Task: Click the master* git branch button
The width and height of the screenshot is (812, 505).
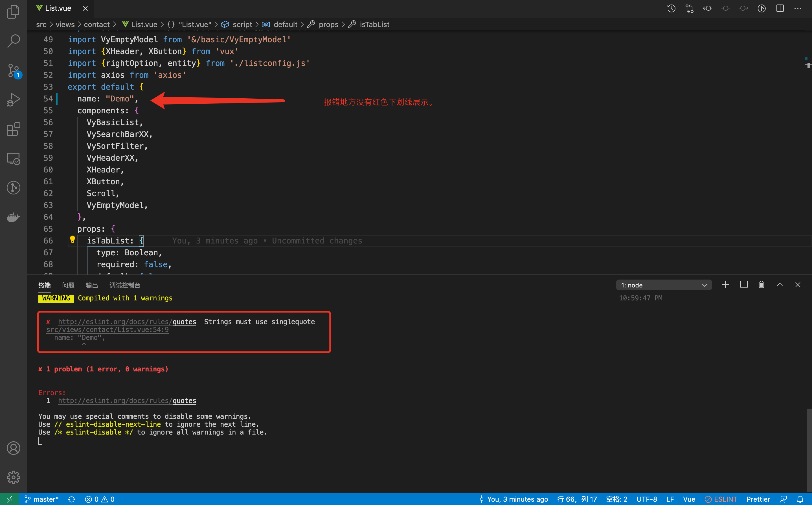Action: pyautogui.click(x=41, y=499)
